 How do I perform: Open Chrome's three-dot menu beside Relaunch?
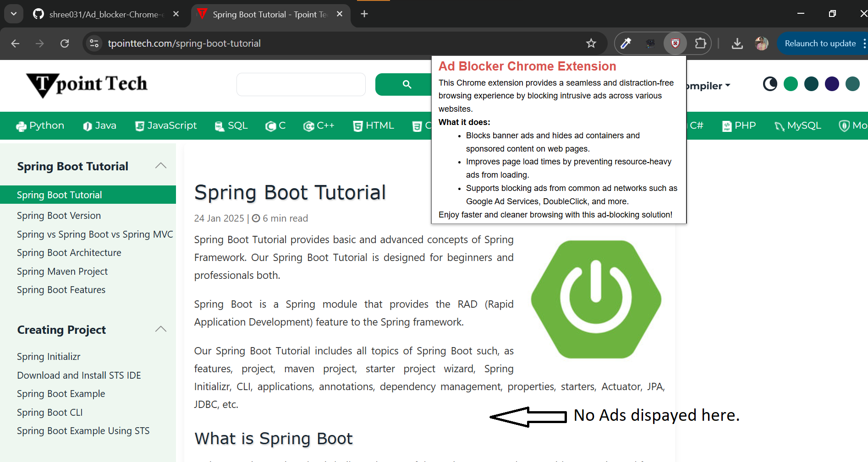pos(864,43)
